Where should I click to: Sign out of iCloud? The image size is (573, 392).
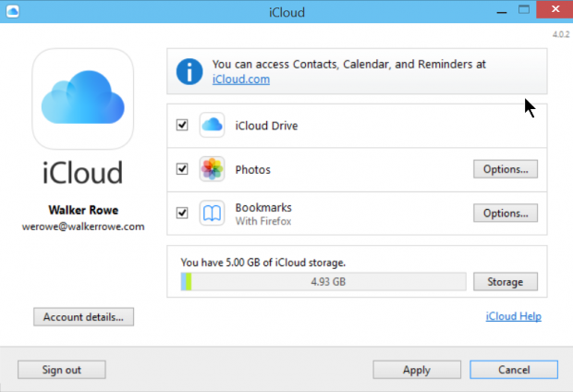click(62, 370)
